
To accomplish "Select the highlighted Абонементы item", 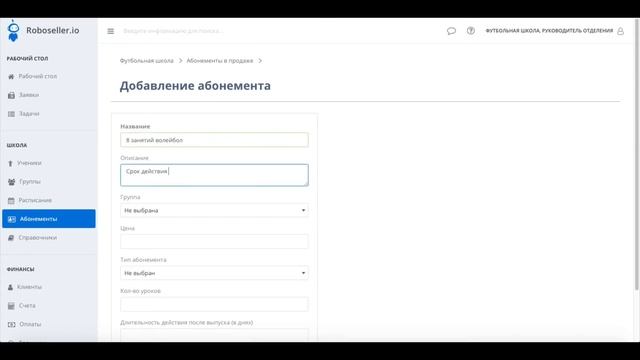I will coord(49,219).
